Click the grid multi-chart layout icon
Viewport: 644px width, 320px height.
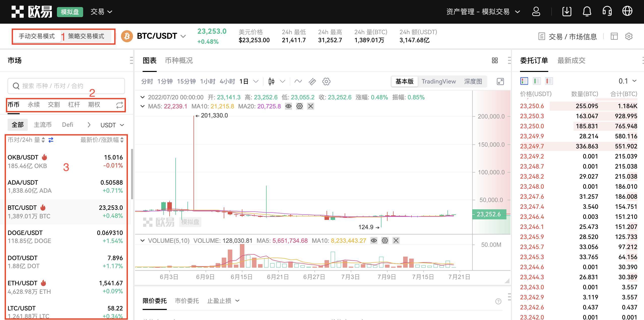(495, 60)
